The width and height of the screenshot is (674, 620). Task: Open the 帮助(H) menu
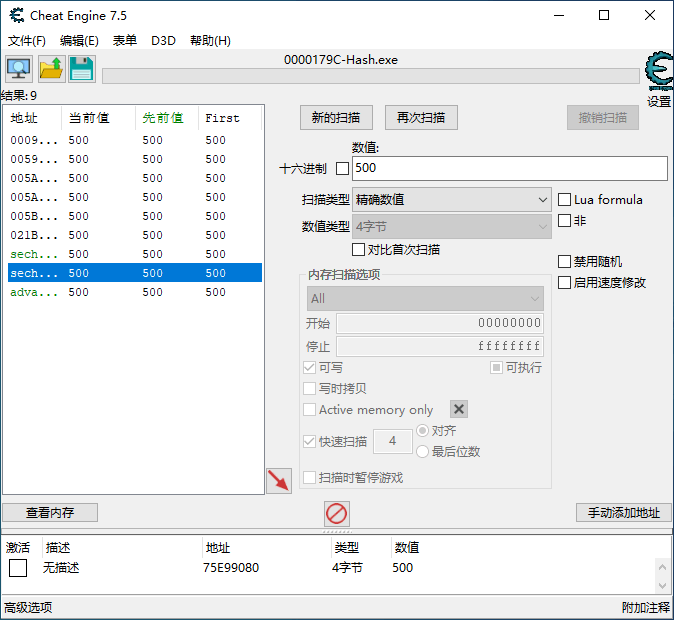[x=210, y=41]
